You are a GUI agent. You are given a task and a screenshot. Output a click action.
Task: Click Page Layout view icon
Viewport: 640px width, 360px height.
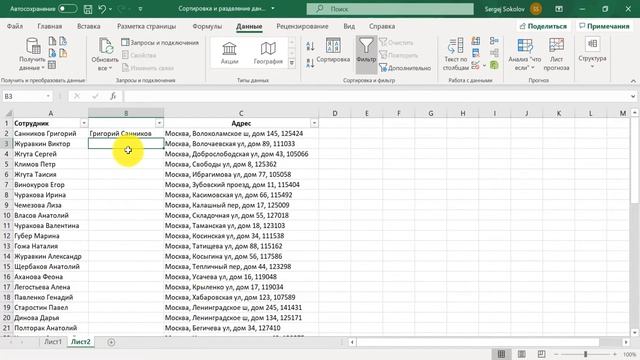pyautogui.click(x=521, y=354)
